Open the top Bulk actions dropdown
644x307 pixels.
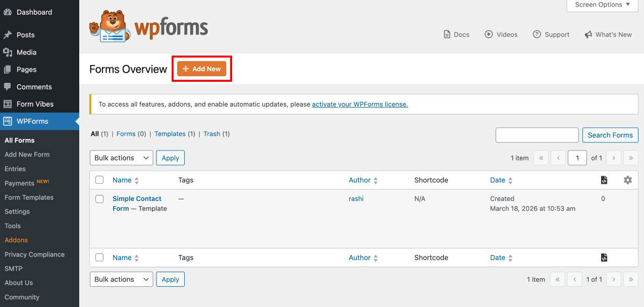point(121,158)
